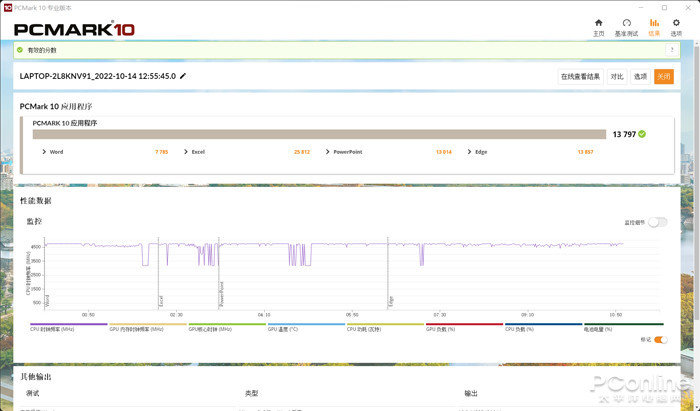Select the battery level legend swatch
Viewport: 700px width, 411px height.
pyautogui.click(x=624, y=324)
